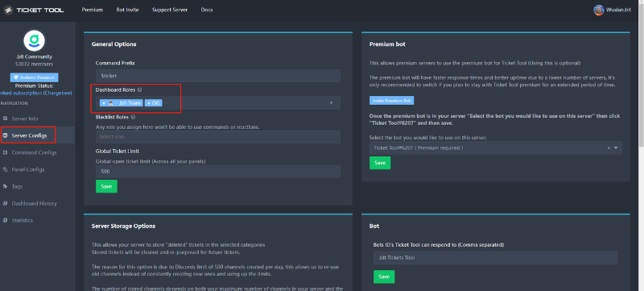
Task: Focus the Global Ticket Limit input
Action: click(x=217, y=171)
